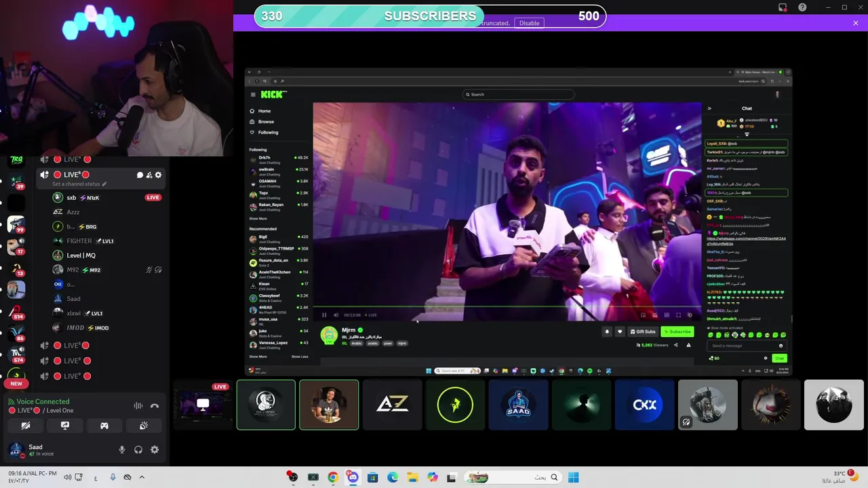The image size is (868, 488).
Task: Open the server with the 574 badge
Action: [16, 354]
